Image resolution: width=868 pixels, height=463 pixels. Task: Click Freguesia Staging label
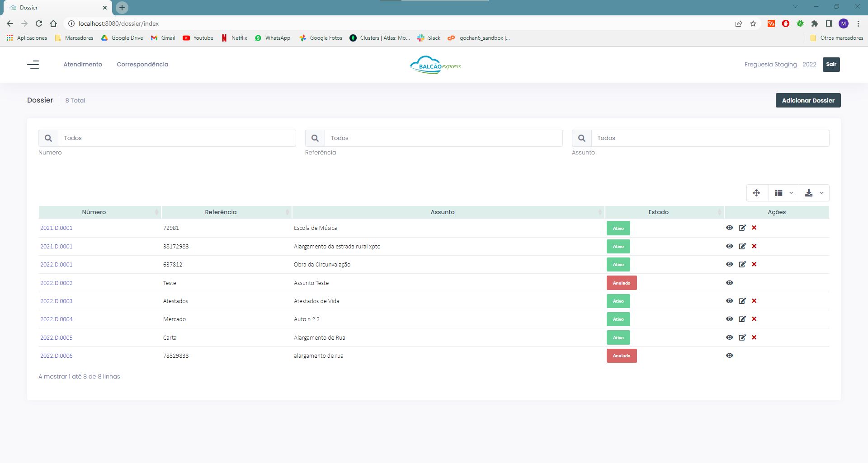click(x=770, y=65)
